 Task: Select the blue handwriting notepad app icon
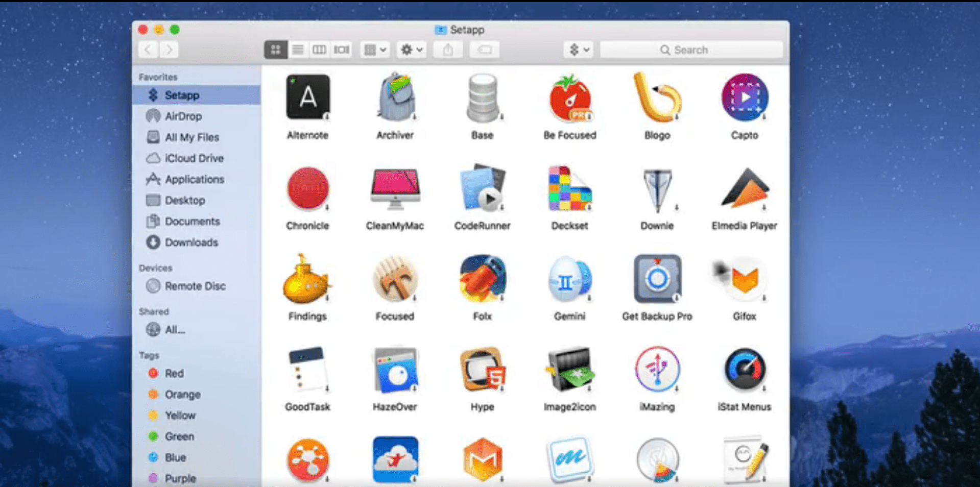pyautogui.click(x=570, y=460)
